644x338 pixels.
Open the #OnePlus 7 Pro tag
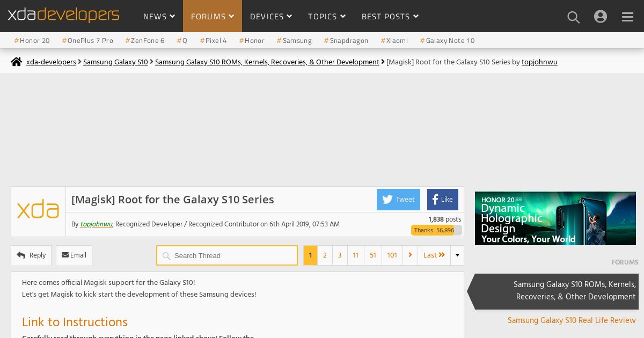(x=87, y=41)
